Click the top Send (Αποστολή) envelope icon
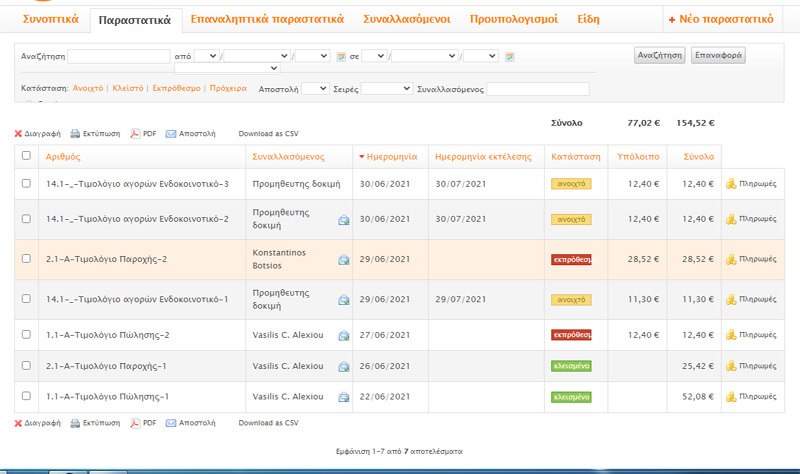800x474 pixels. 171,133
